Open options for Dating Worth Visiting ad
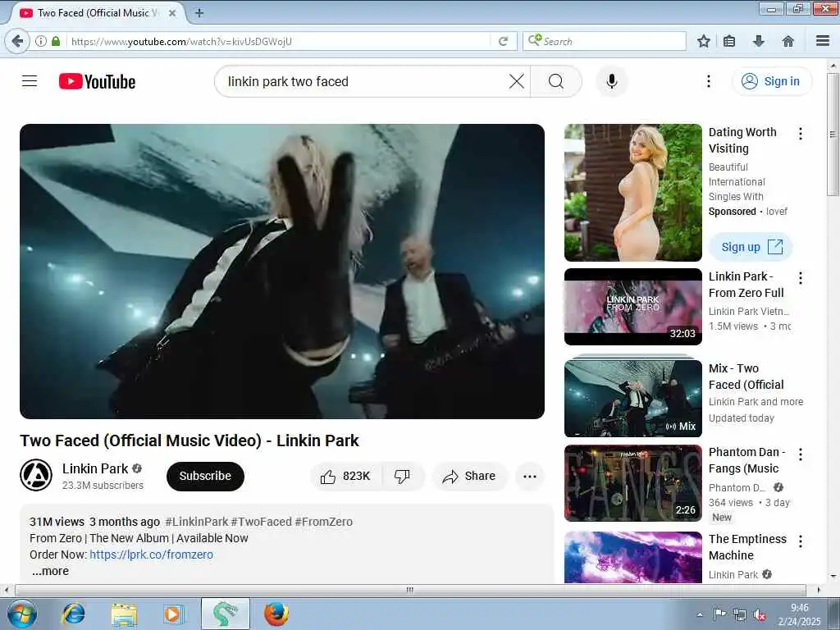The image size is (840, 630). click(x=801, y=134)
